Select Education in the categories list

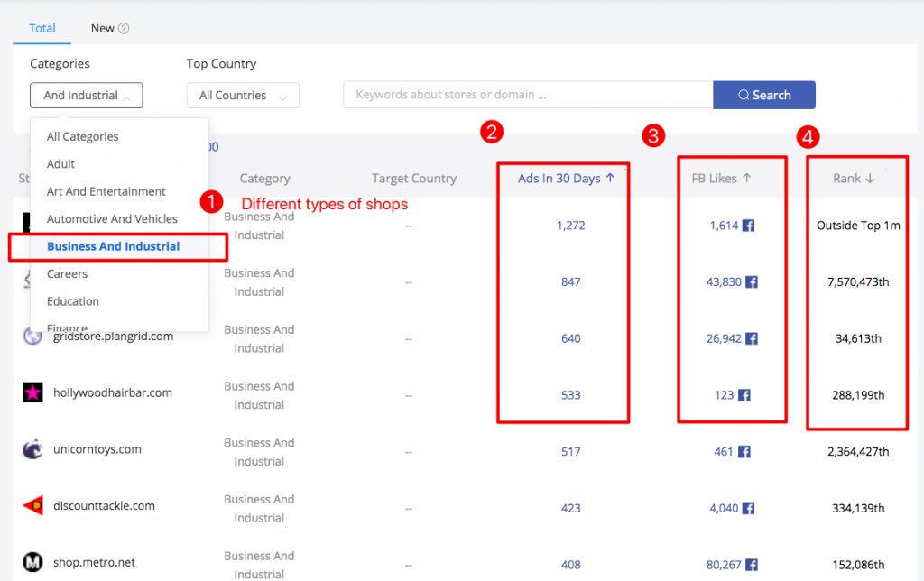coord(73,301)
